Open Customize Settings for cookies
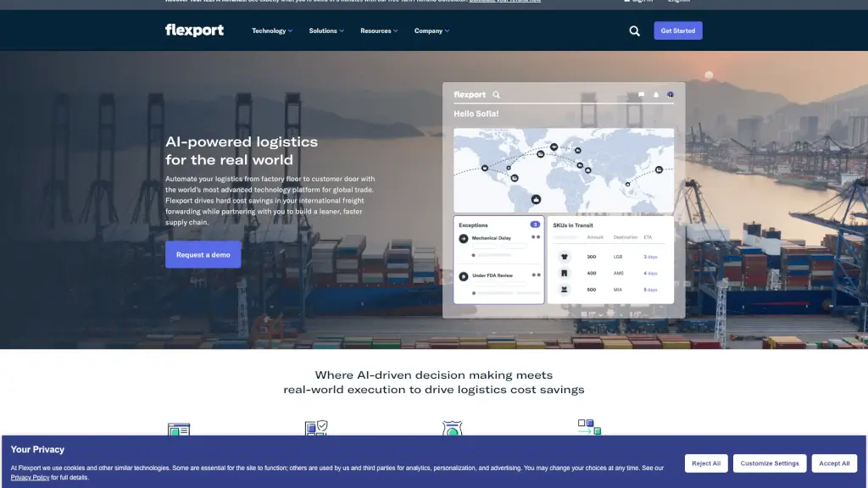 click(x=770, y=463)
